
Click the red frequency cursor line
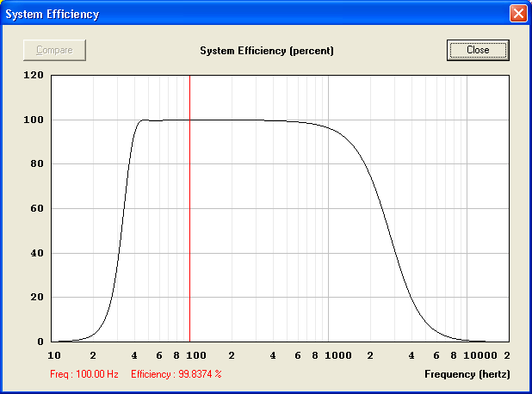[189, 208]
